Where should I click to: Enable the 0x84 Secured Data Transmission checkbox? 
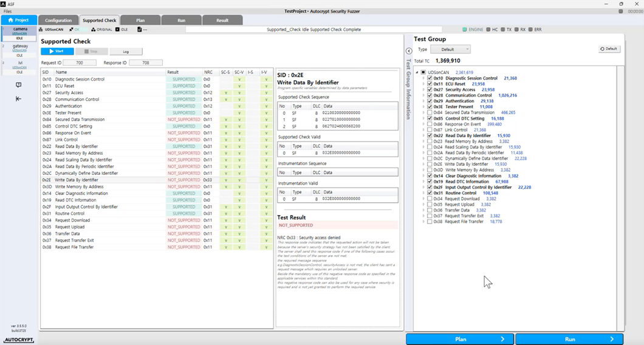[430, 112]
